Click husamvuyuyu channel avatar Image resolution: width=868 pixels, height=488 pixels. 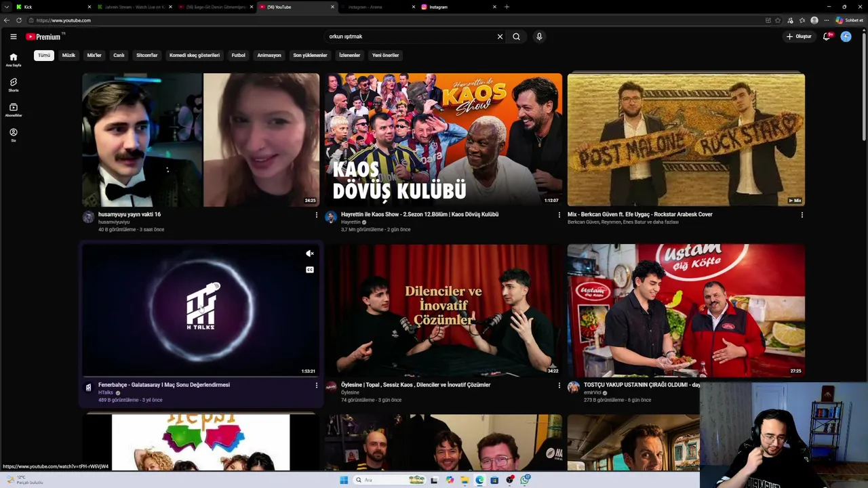tap(88, 217)
